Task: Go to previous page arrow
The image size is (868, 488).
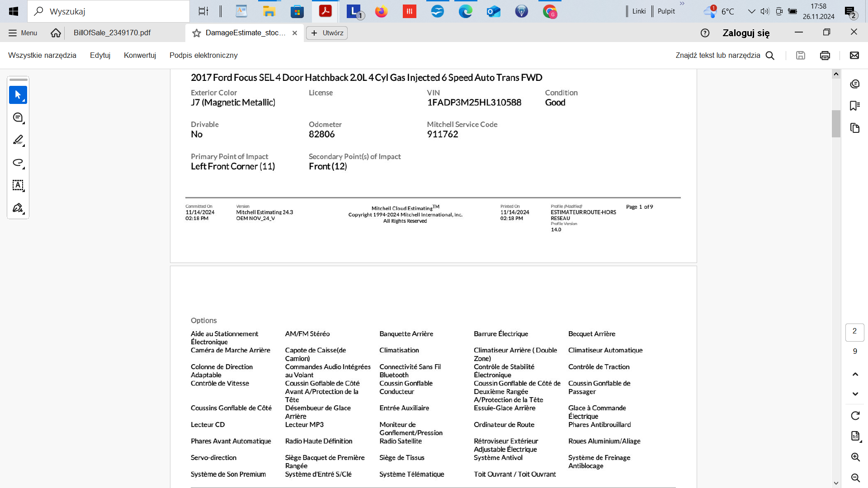Action: click(x=855, y=374)
